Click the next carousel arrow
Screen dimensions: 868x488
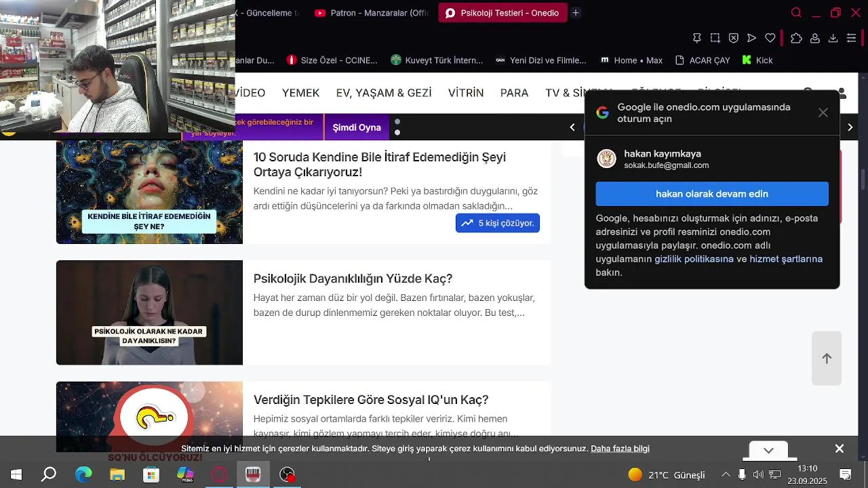(850, 127)
